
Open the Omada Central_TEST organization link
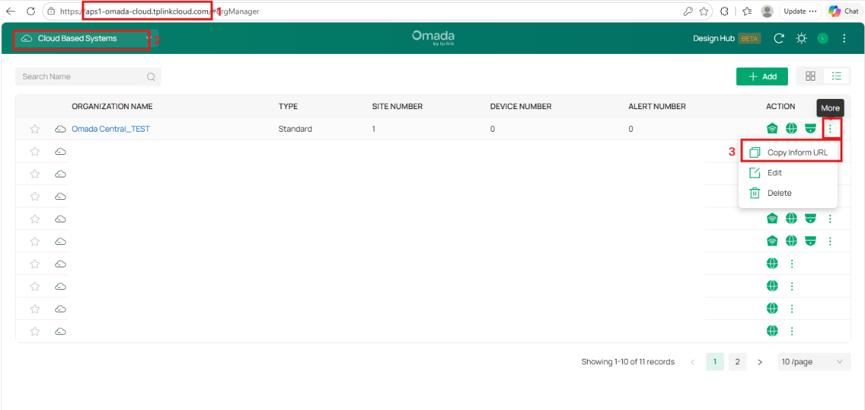pos(110,129)
